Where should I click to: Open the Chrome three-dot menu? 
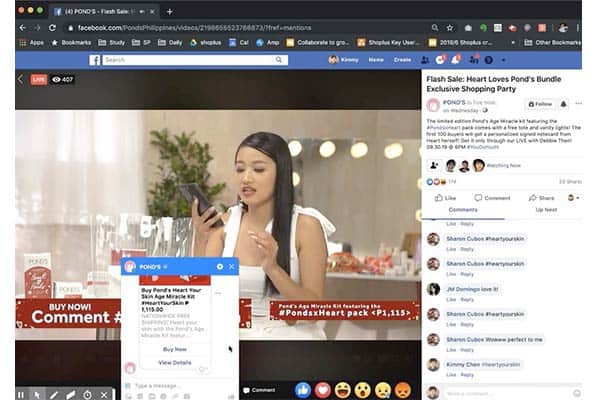(577, 28)
